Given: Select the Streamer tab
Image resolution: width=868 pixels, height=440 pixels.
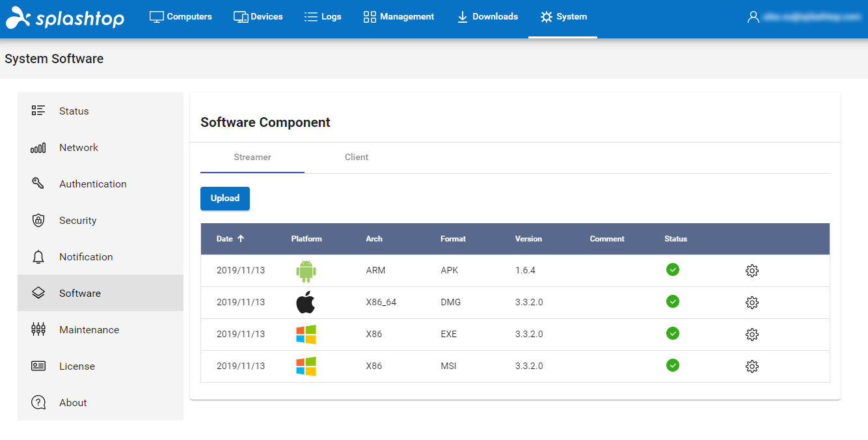Looking at the screenshot, I should (252, 157).
